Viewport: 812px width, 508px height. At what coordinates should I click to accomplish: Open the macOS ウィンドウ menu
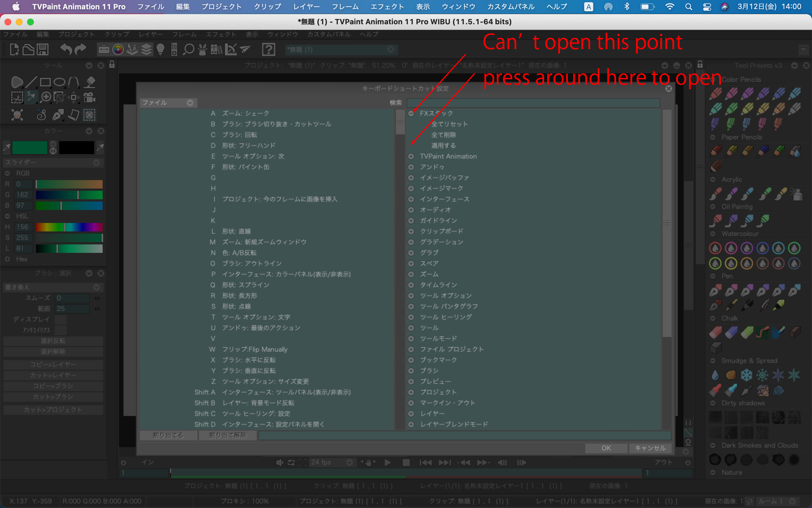pyautogui.click(x=458, y=7)
